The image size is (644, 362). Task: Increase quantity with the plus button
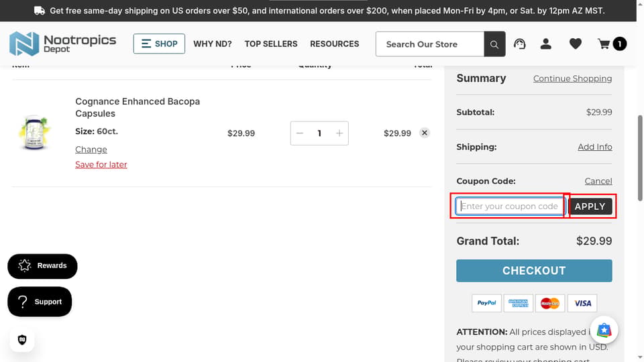(x=339, y=133)
